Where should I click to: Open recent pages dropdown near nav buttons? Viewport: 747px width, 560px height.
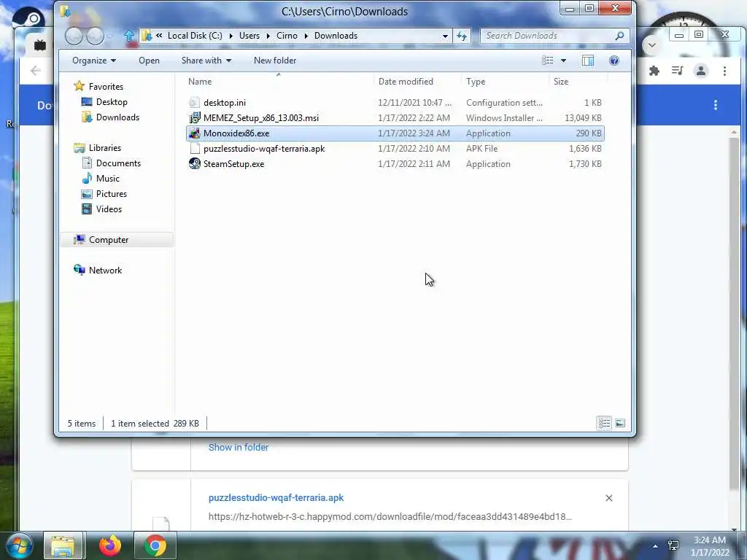coord(110,36)
